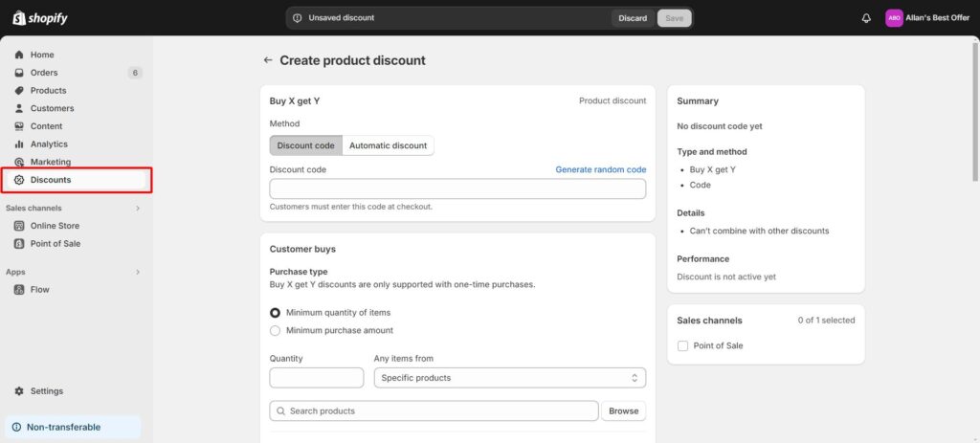Click the Home icon in sidebar
Image resolution: width=980 pixels, height=443 pixels.
coord(19,55)
